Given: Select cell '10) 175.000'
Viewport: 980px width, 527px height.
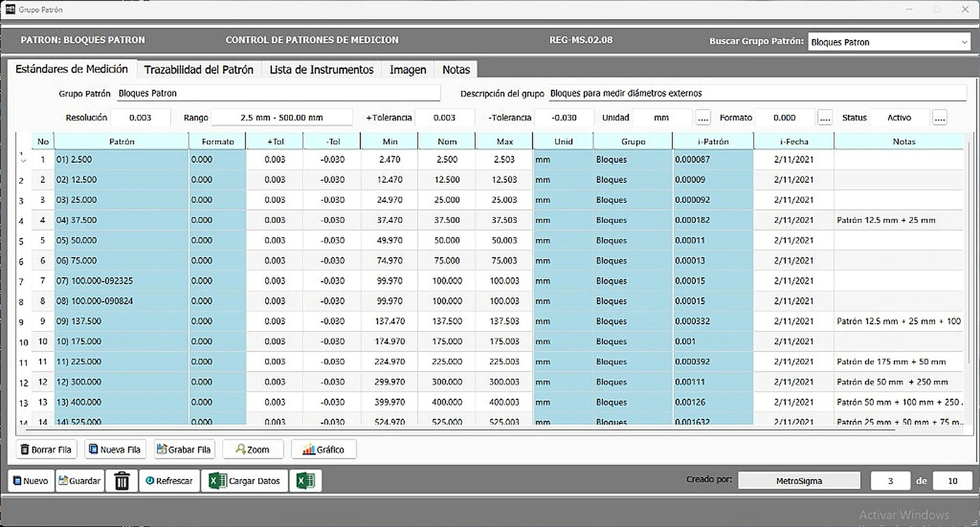Looking at the screenshot, I should pos(122,341).
